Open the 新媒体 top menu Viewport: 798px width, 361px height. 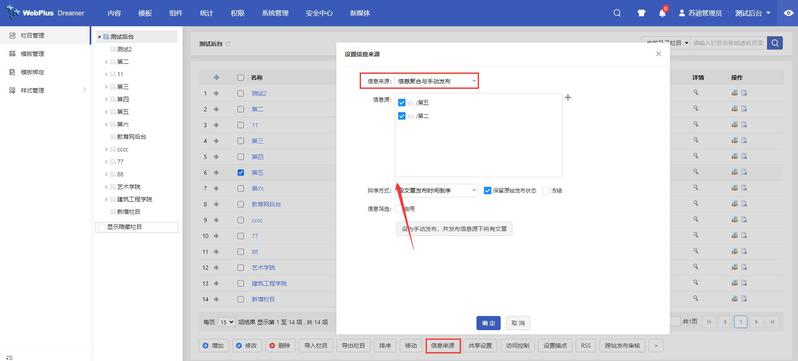[x=360, y=13]
